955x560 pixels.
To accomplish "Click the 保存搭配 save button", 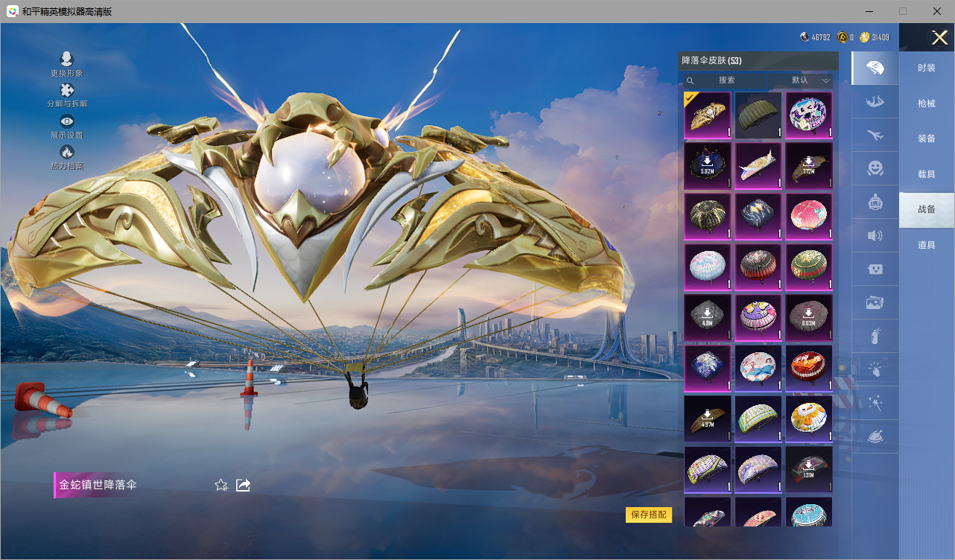I will [649, 515].
